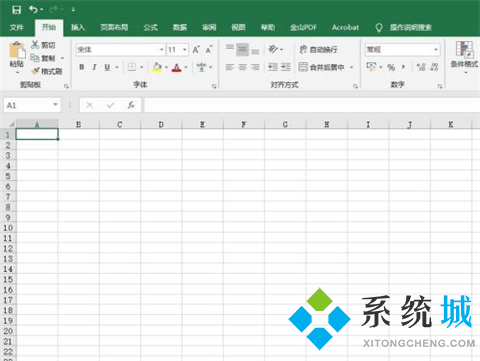Open the font name combo box
This screenshot has width=480, height=361.
(x=120, y=50)
